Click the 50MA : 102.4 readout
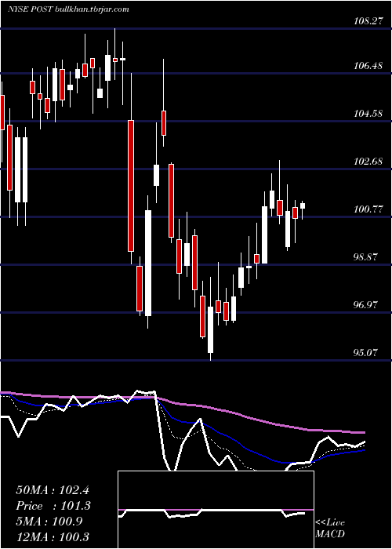The image size is (392, 549). pyautogui.click(x=53, y=490)
